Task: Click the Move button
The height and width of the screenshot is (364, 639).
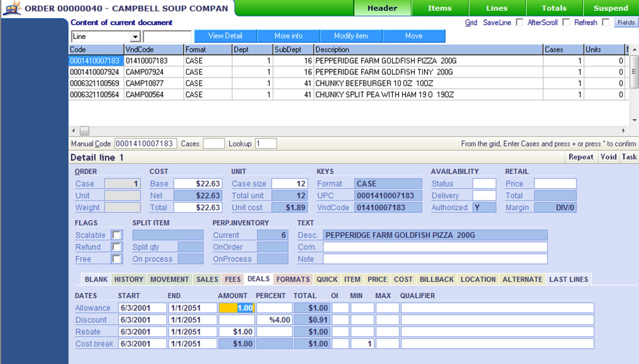Action: [x=413, y=36]
